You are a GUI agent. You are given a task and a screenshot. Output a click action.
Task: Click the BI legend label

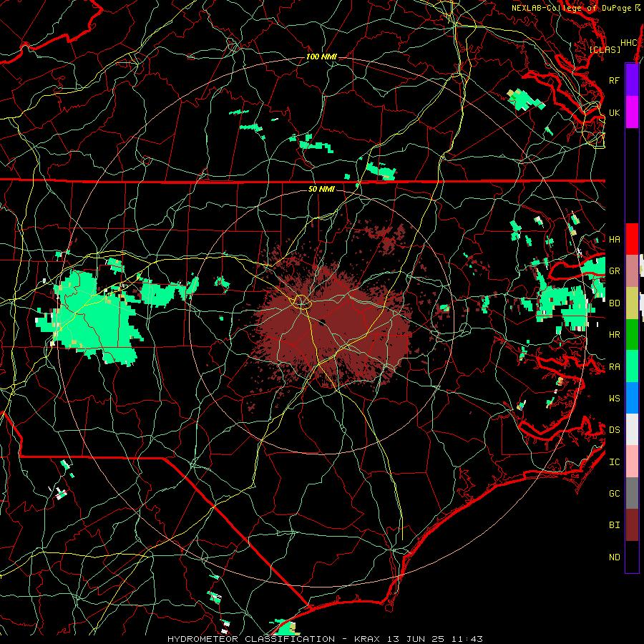614,525
